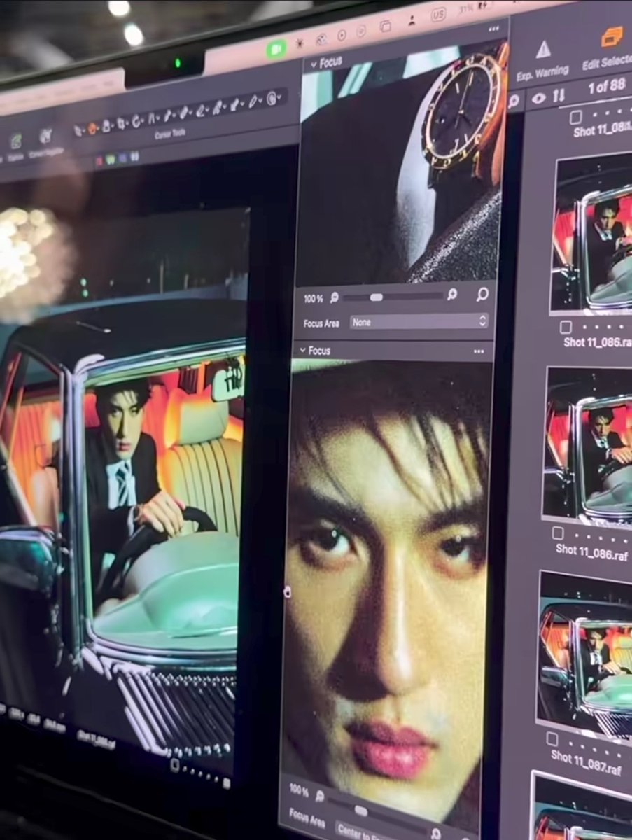Click zoom-in magnifier below the watch preview
The image size is (632, 840).
click(x=452, y=295)
